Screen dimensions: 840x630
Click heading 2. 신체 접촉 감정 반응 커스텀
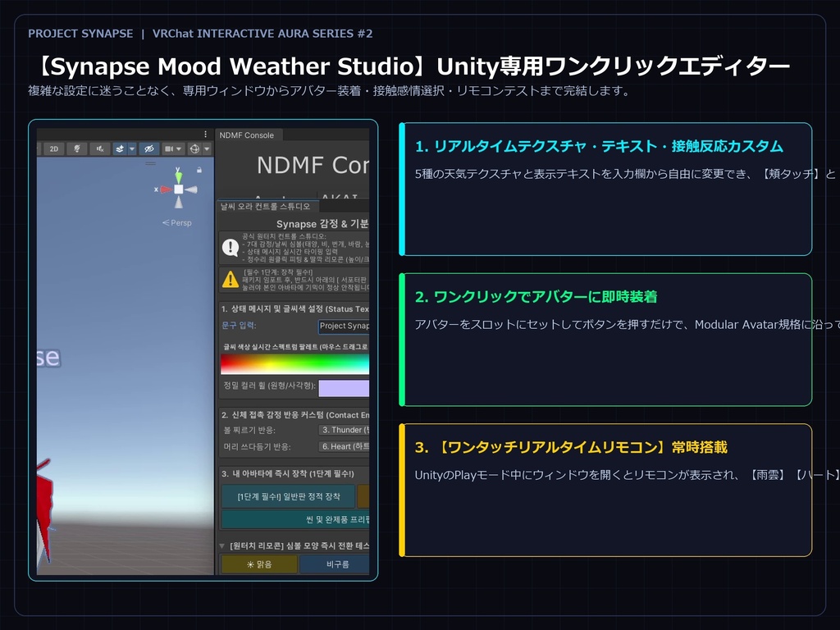pos(295,414)
